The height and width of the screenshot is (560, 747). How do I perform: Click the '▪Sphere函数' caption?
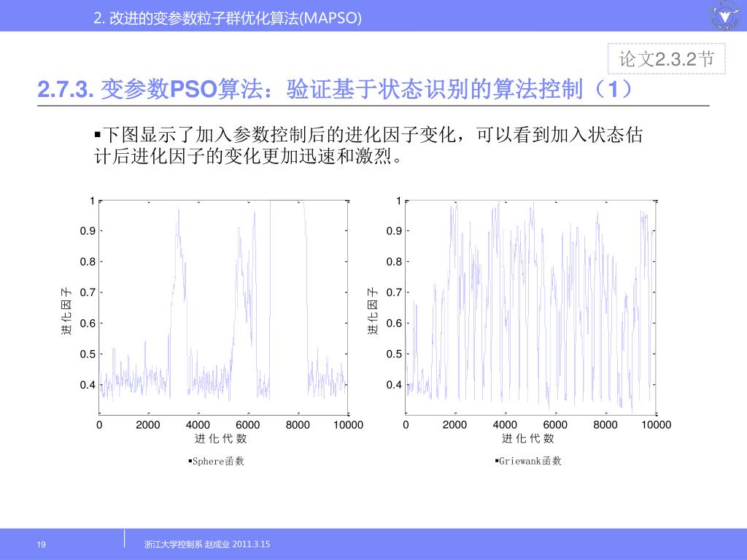[216, 461]
